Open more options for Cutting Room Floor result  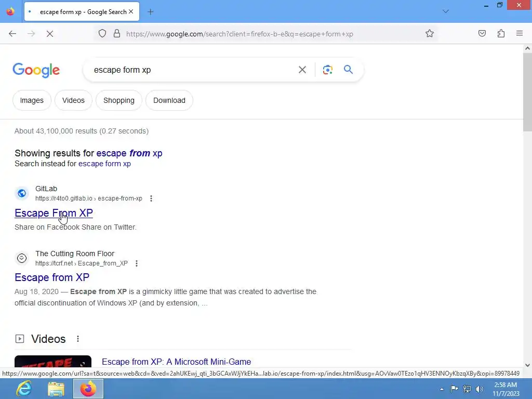click(x=137, y=263)
